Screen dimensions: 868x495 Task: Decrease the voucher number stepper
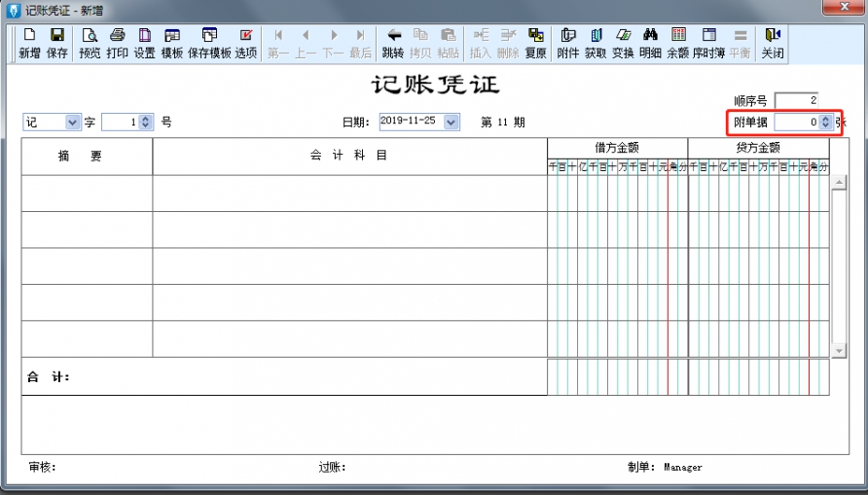coord(146,125)
